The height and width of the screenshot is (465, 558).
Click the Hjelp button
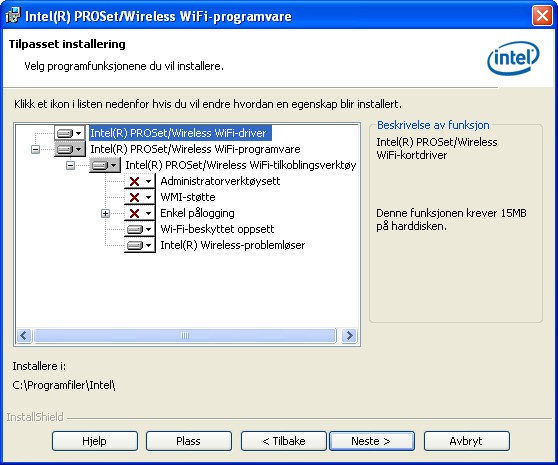(x=95, y=441)
